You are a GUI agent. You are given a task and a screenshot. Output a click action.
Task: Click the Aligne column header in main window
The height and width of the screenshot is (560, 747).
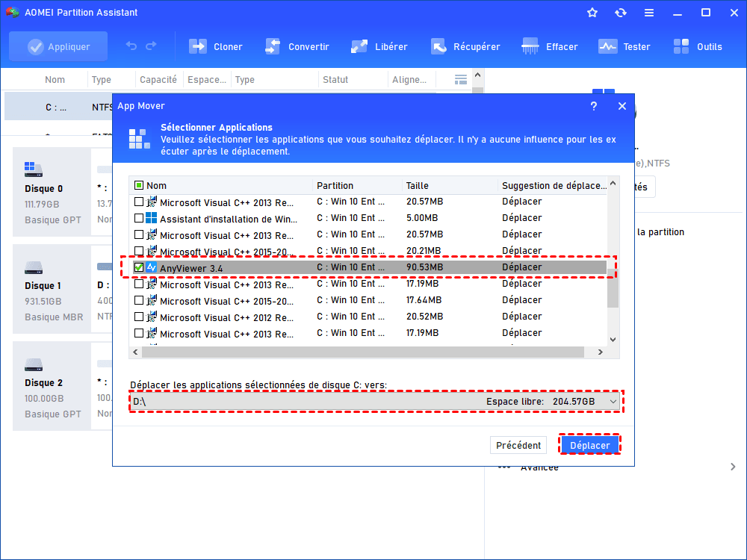click(409, 80)
